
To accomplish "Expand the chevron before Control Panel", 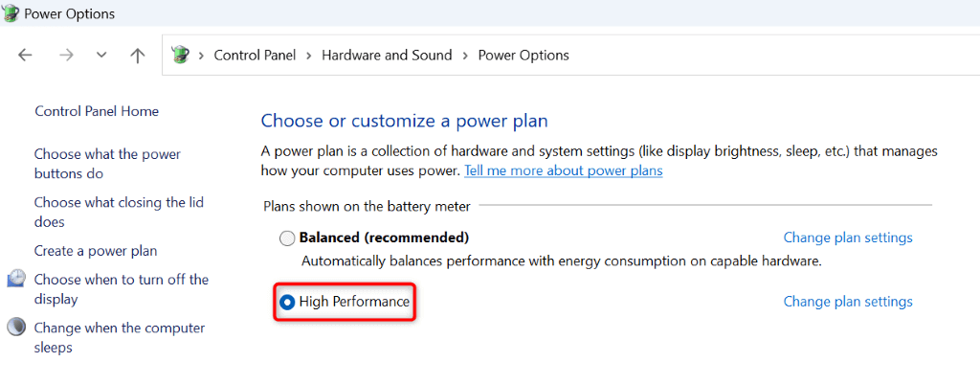I will pyautogui.click(x=201, y=56).
